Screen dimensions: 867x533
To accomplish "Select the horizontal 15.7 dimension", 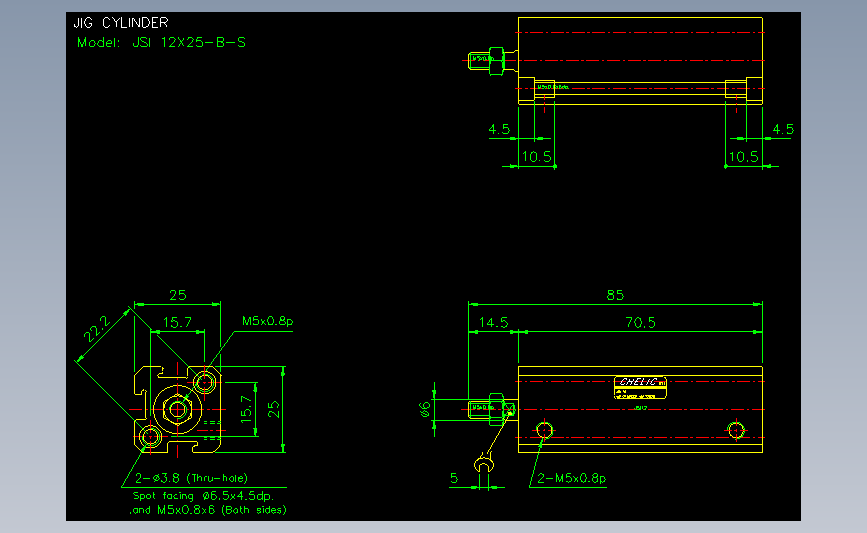I will point(177,322).
